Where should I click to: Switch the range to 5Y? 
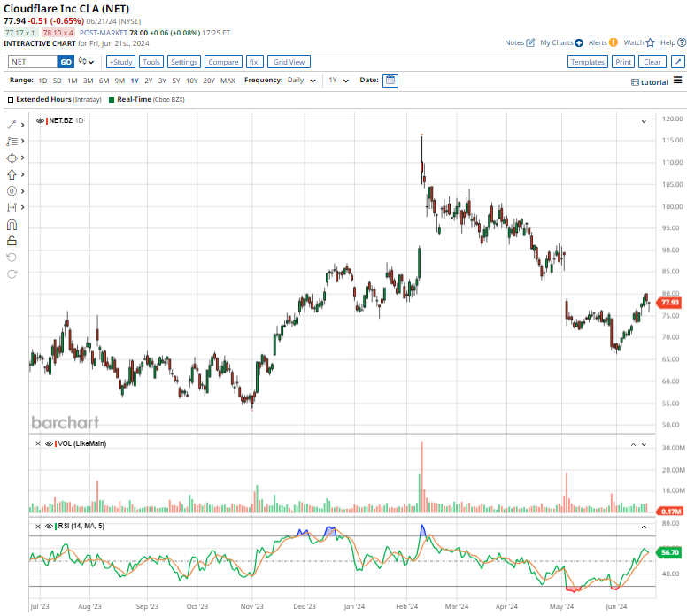(x=176, y=81)
